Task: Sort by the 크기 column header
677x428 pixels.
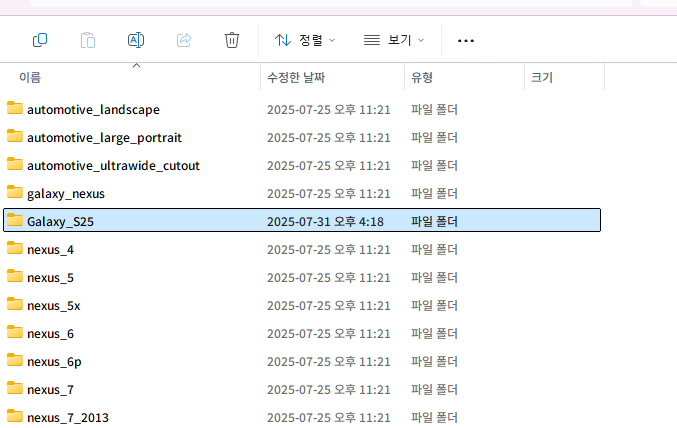Action: pos(542,77)
